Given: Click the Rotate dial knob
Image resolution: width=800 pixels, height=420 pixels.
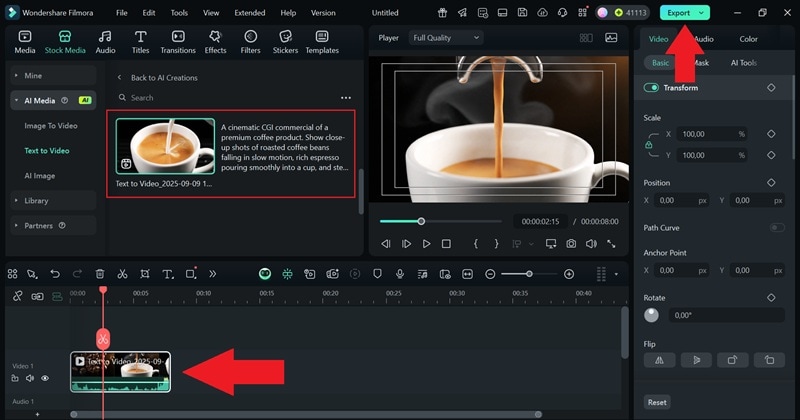Looking at the screenshot, I should [x=651, y=315].
